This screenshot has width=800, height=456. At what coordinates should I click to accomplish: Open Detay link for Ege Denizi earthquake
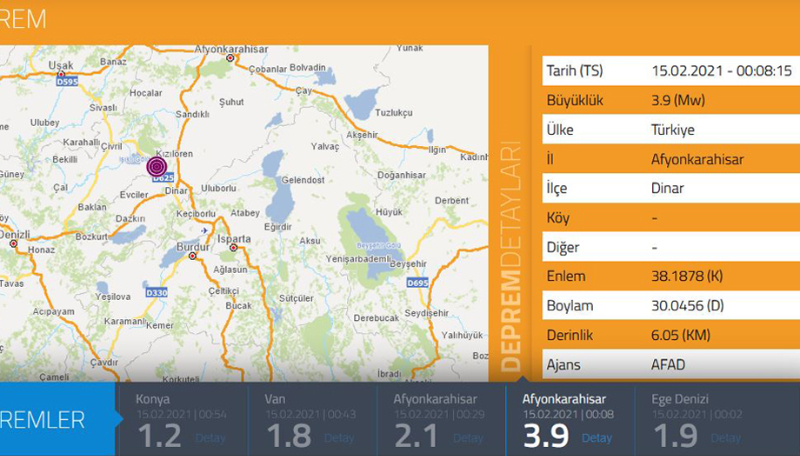[x=726, y=437]
